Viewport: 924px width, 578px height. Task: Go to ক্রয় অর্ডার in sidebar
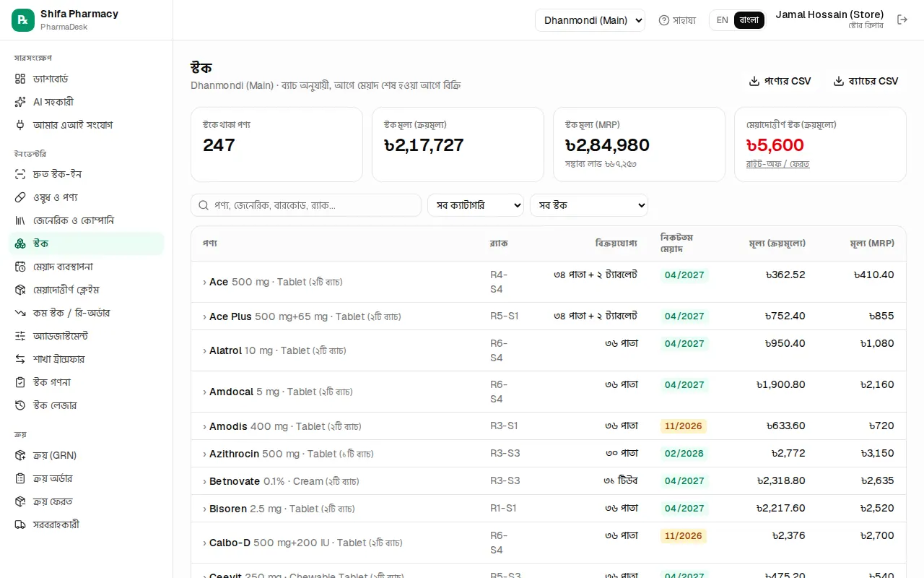[87, 478]
